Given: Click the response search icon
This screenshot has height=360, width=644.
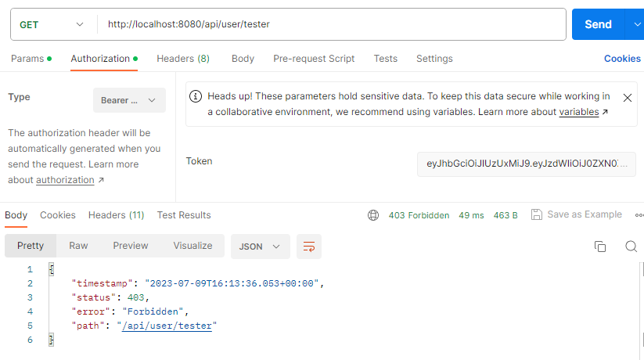Looking at the screenshot, I should pyautogui.click(x=631, y=247).
